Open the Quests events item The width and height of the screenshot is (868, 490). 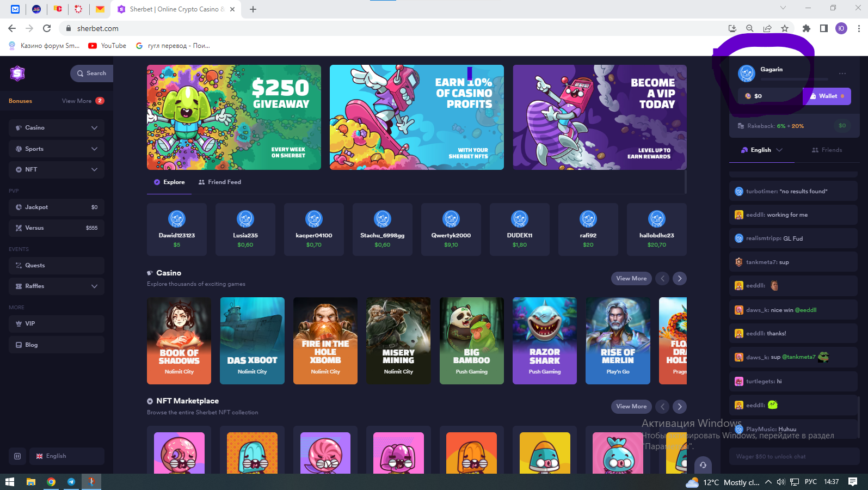pos(57,265)
